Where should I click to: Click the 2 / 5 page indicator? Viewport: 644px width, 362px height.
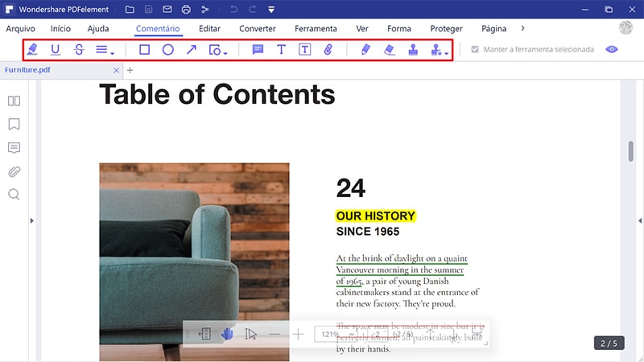click(x=609, y=343)
